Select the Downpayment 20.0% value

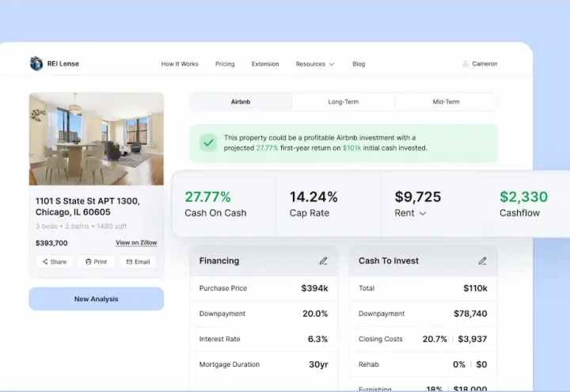(315, 314)
